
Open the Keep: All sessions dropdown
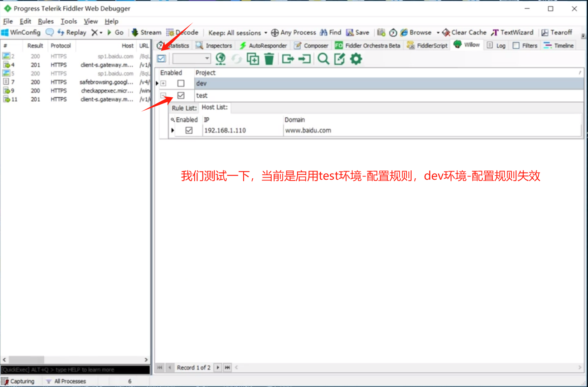[x=238, y=33]
